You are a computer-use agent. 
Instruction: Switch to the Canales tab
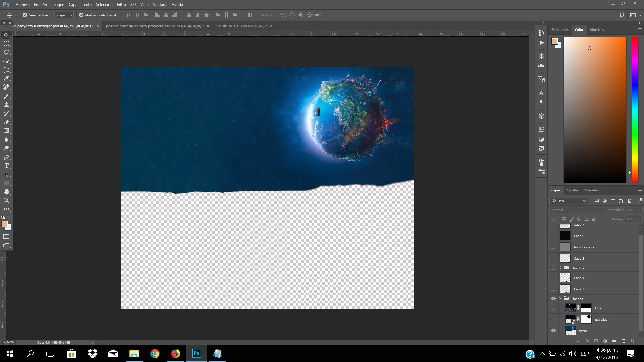coord(572,190)
